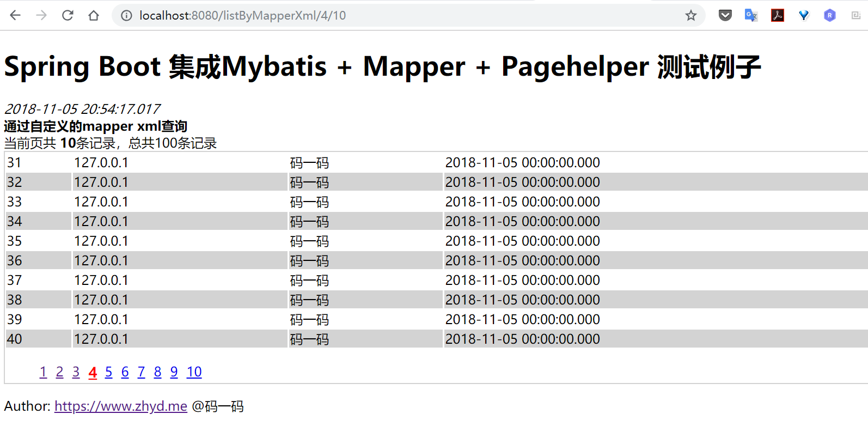
Task: Click the 127.0.0.1 cell in row 34
Action: [180, 221]
